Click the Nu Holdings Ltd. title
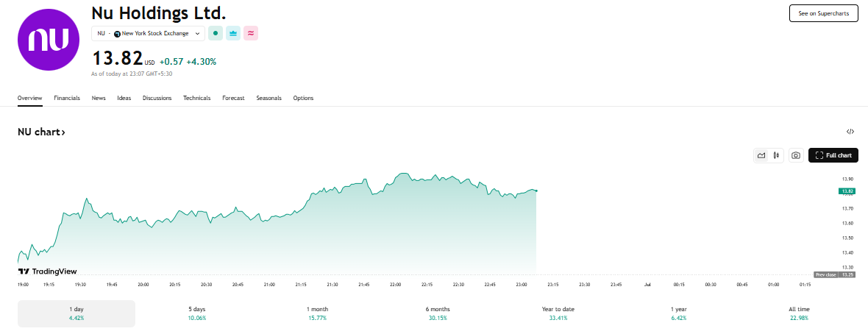868x334 pixels. [x=159, y=13]
